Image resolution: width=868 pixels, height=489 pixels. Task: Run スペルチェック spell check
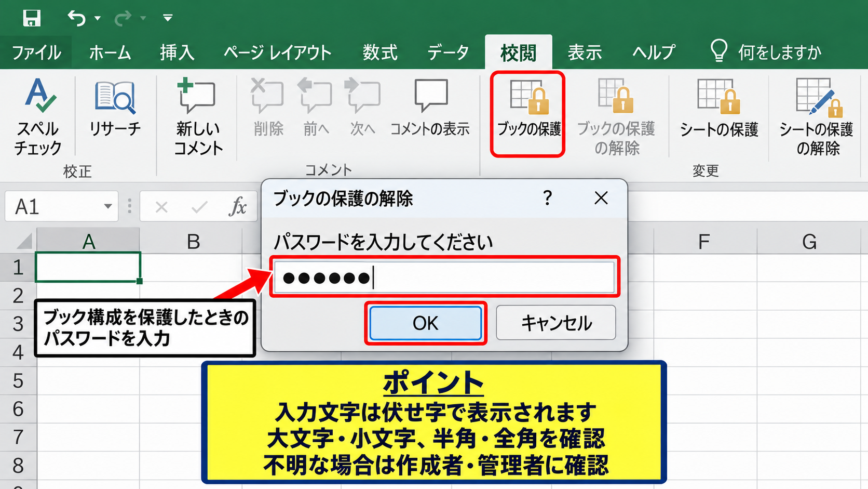tap(38, 117)
